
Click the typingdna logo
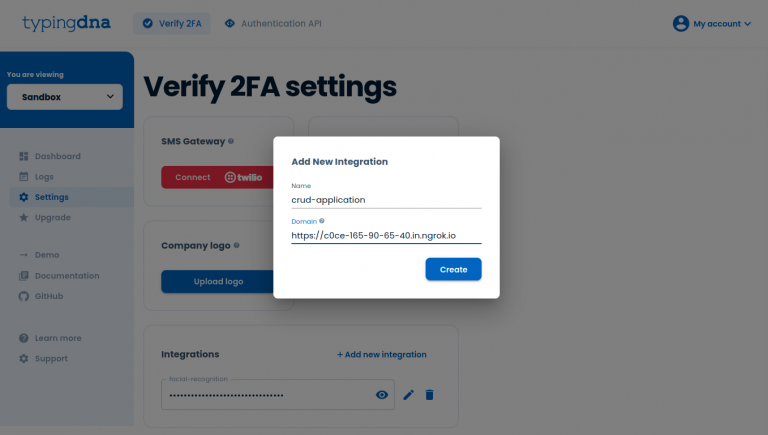coord(67,23)
